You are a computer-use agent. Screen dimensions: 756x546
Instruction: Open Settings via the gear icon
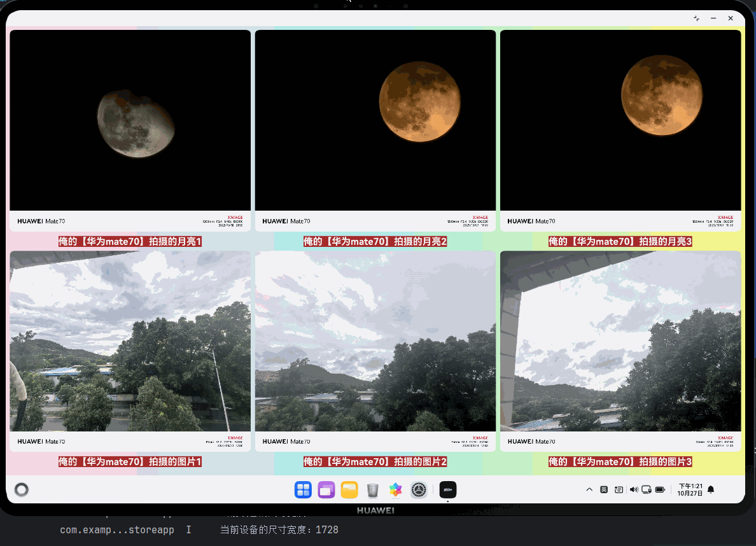click(418, 490)
